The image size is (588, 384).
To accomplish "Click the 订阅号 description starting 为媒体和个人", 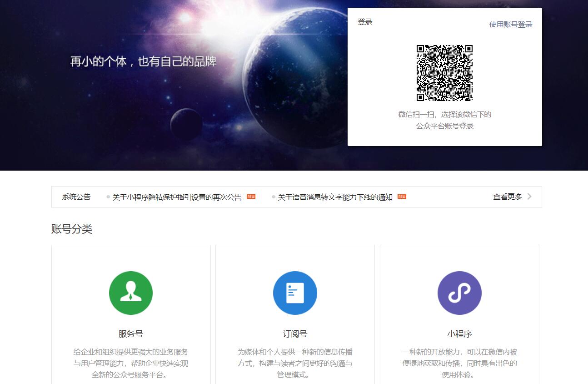I will [295, 363].
